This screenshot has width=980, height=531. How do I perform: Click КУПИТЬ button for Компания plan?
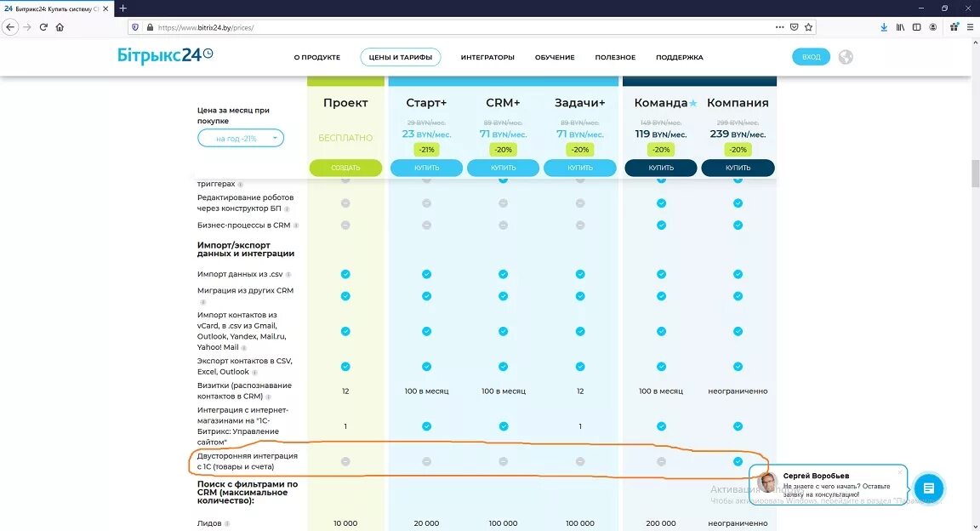coord(738,168)
